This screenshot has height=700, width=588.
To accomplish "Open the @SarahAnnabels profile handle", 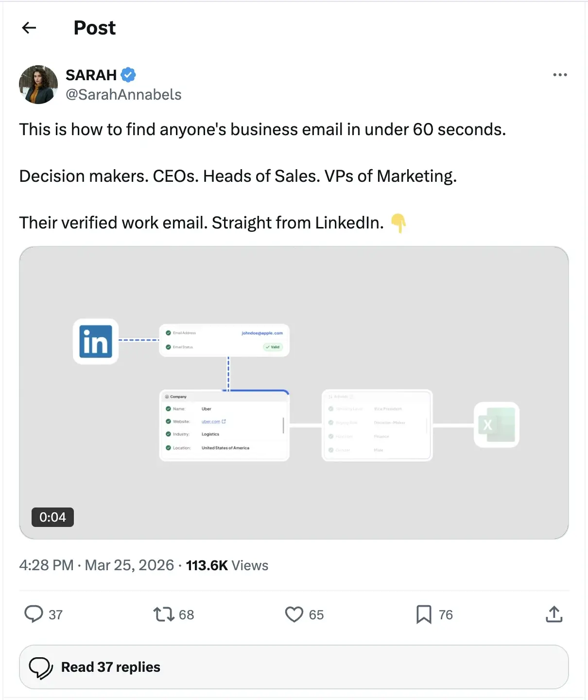I will pyautogui.click(x=123, y=94).
